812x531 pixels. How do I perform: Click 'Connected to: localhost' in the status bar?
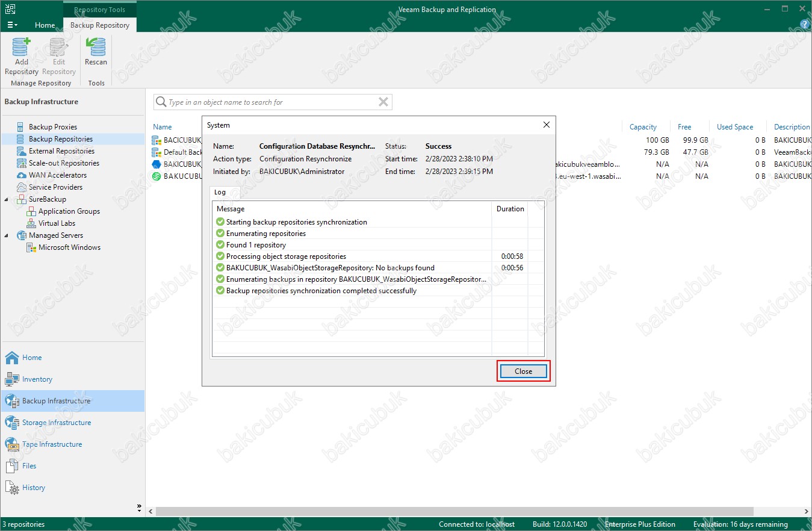click(477, 524)
